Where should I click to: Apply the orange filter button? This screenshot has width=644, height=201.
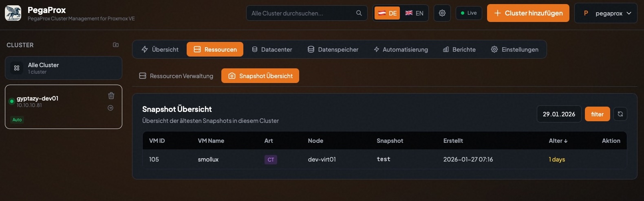point(597,114)
